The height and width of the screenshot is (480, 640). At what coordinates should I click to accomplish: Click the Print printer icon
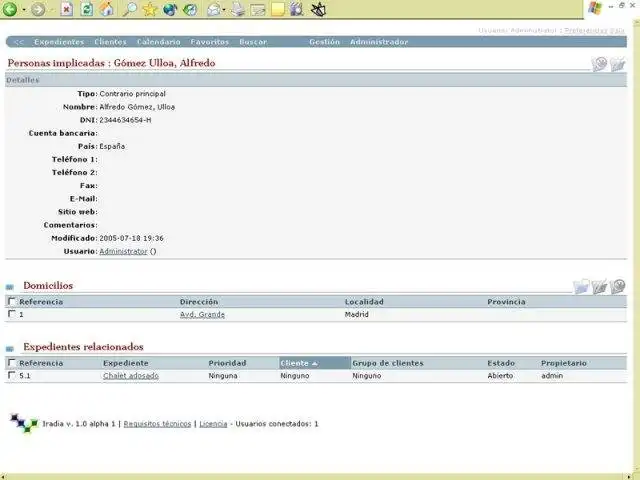[237, 9]
